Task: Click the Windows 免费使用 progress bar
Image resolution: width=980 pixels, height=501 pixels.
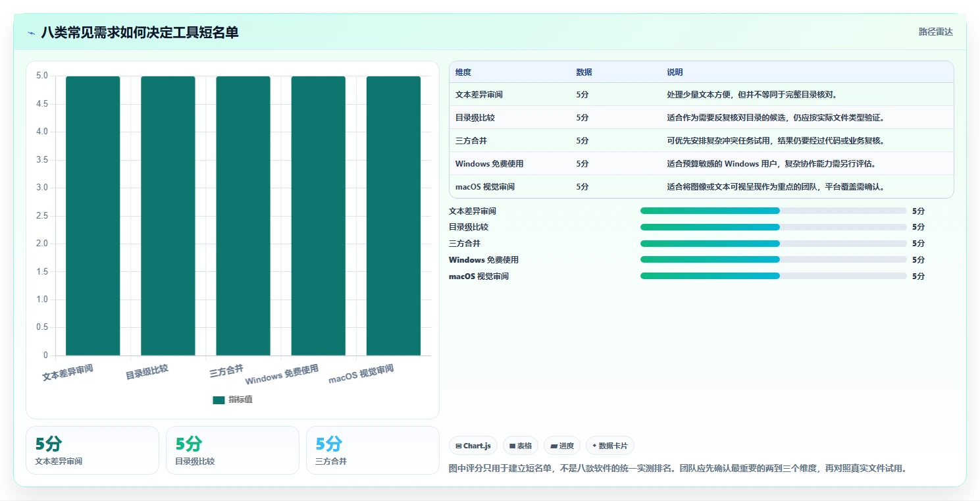Action: (773, 259)
